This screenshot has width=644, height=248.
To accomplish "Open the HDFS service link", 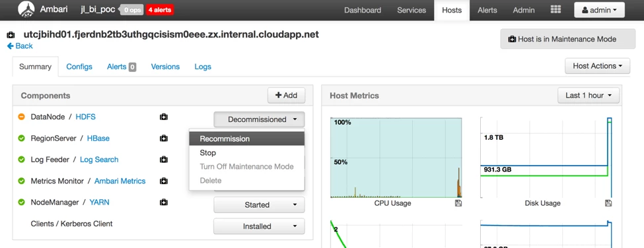I will point(85,117).
